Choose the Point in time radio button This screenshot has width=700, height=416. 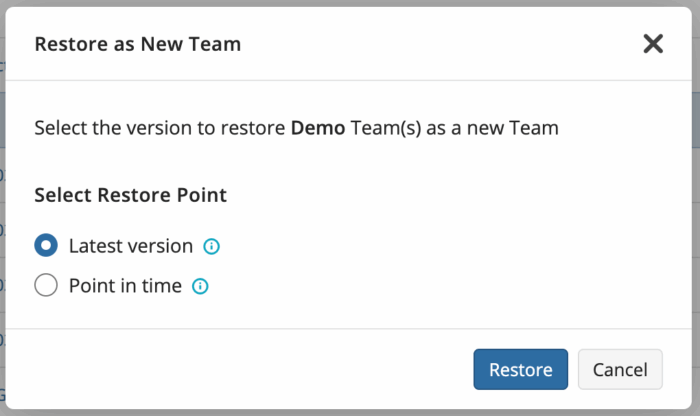tap(46, 285)
